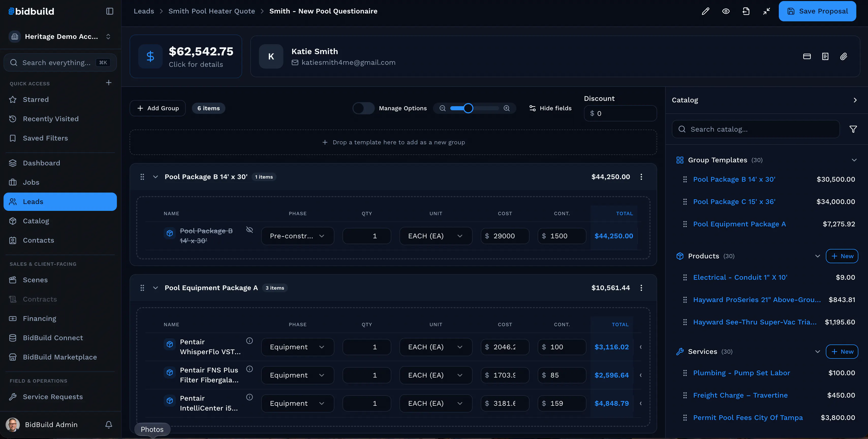Open Financing in sidebar

point(60,318)
